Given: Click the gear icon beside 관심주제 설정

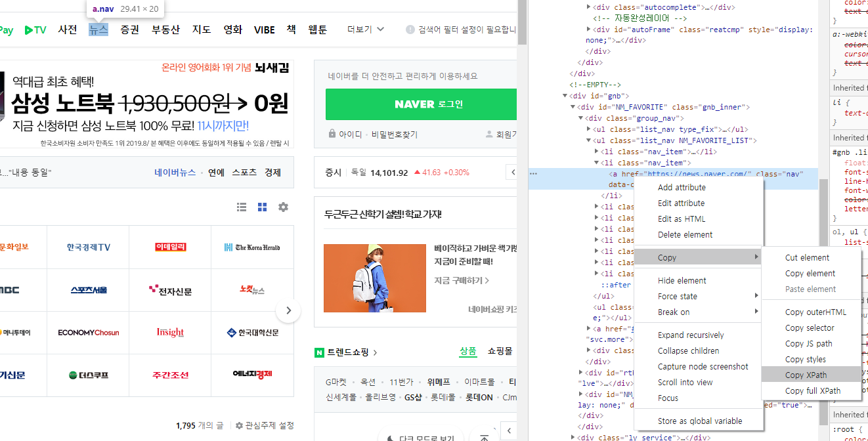Looking at the screenshot, I should [239, 425].
